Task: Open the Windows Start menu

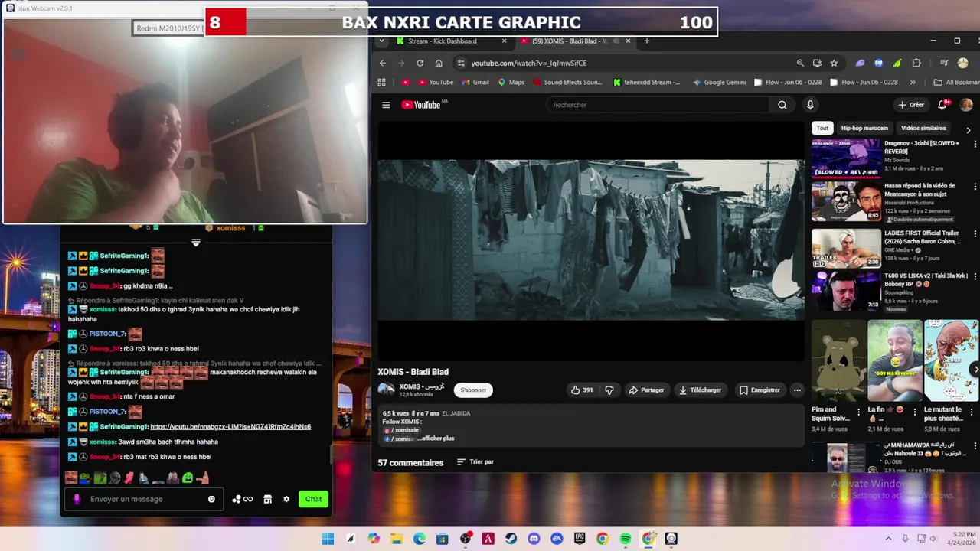Action: (328, 539)
